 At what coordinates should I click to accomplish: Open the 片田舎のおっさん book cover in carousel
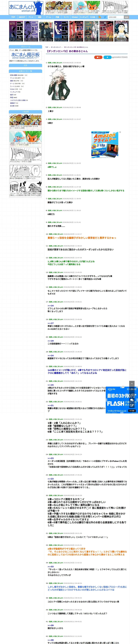[46, 31]
